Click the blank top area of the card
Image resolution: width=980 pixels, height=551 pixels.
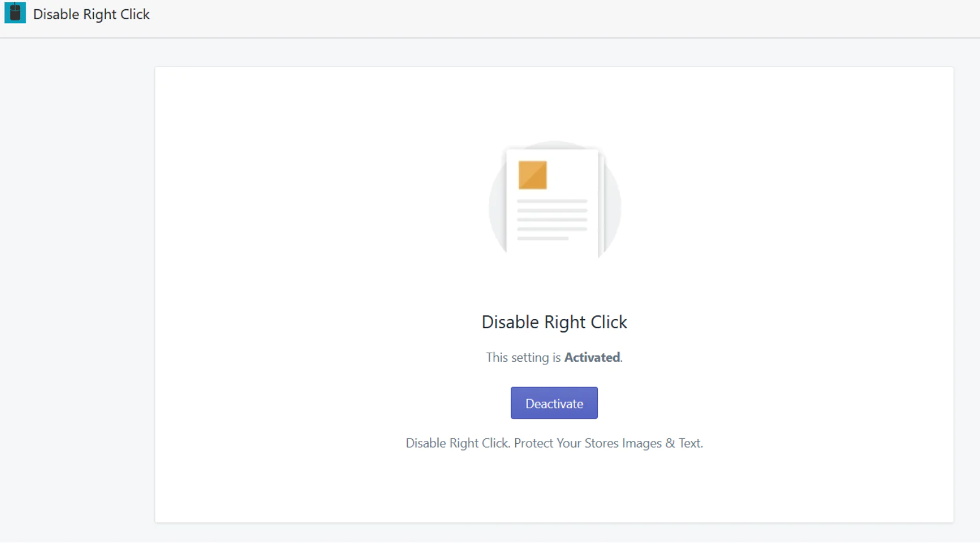(554, 101)
